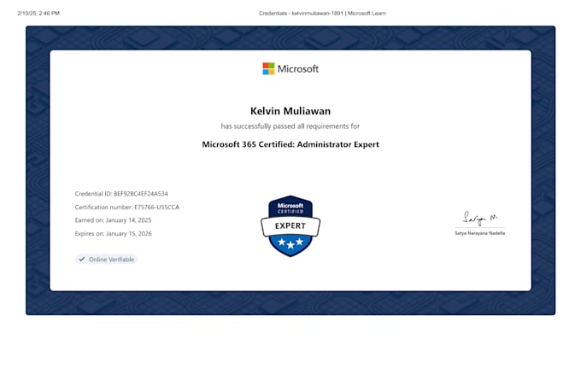Click the page header 'Credentials - kelvinmuliawan-1891 | Microsoft Learn'

point(322,14)
